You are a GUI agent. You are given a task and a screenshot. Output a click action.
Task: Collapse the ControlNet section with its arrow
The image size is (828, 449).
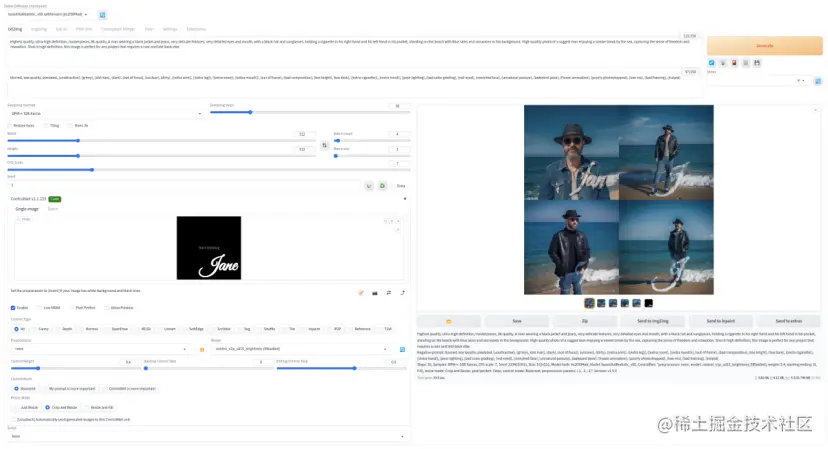[x=405, y=199]
